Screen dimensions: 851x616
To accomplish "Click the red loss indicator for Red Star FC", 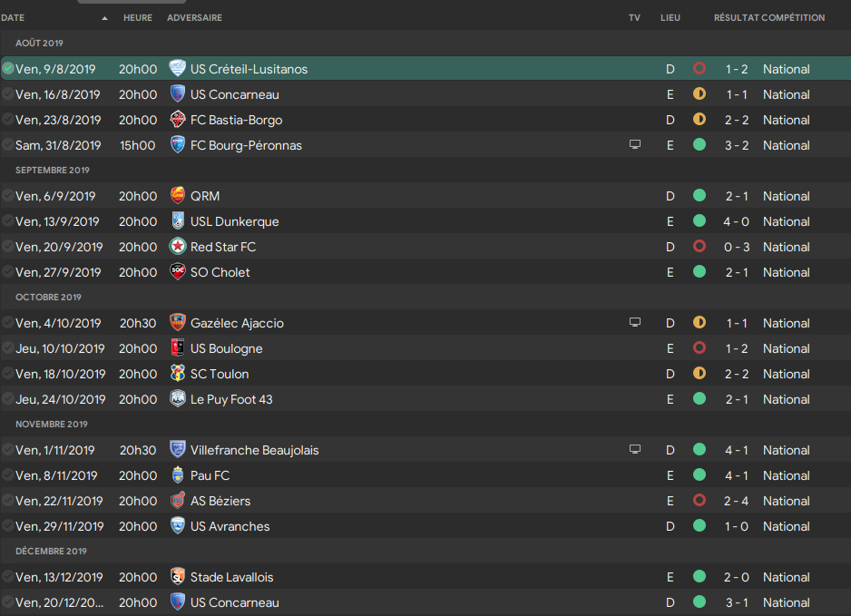I will pyautogui.click(x=699, y=247).
